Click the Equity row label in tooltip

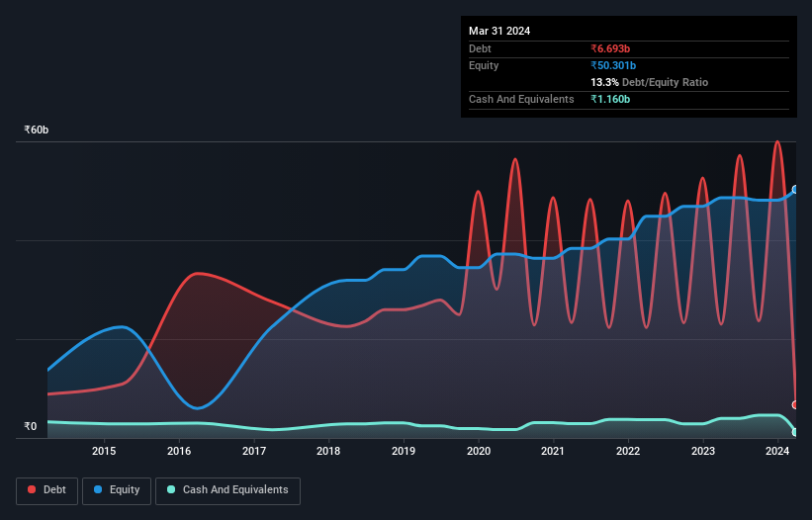(x=484, y=65)
